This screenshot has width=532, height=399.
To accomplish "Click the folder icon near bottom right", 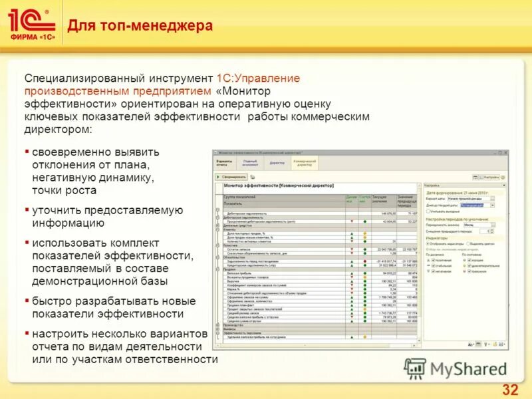I will click(495, 344).
